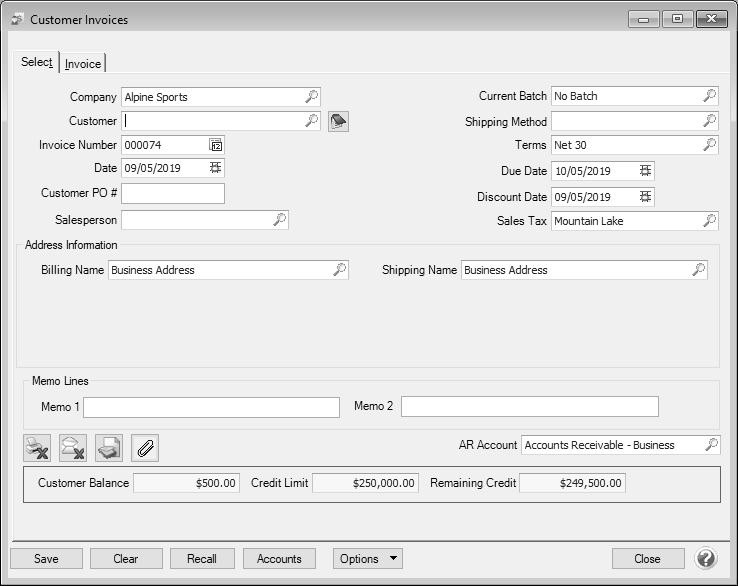738x586 pixels.
Task: Click the Invoice Number auto-number icon
Action: [x=216, y=145]
